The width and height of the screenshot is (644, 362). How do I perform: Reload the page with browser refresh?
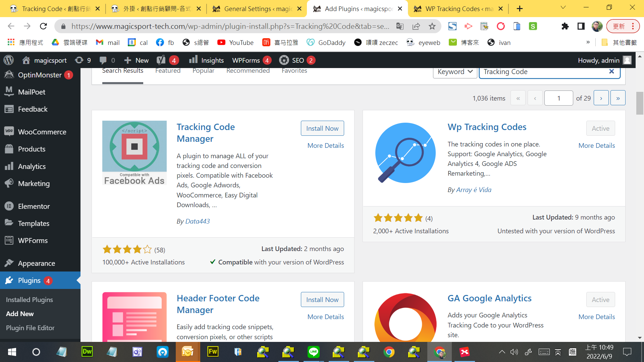(43, 26)
